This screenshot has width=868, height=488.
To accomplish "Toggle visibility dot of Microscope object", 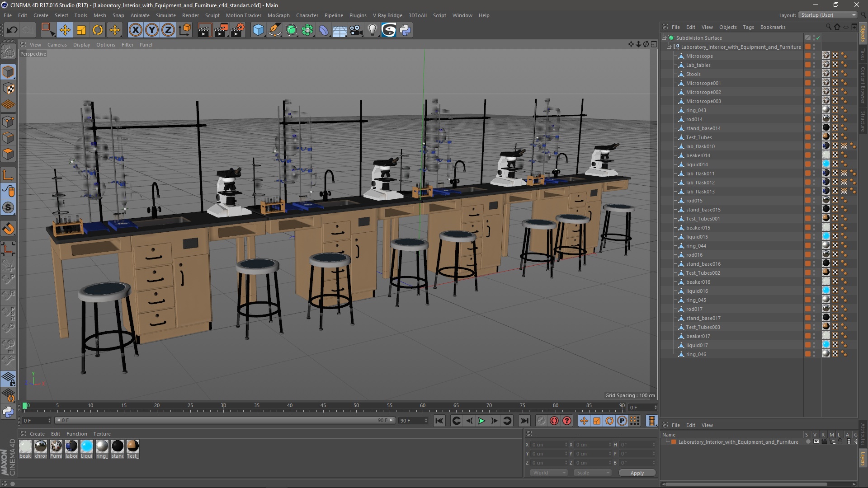I will click(814, 55).
